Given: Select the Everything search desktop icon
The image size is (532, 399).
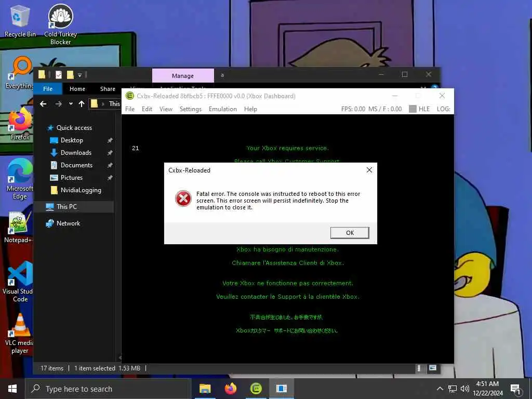Looking at the screenshot, I should click(x=20, y=73).
